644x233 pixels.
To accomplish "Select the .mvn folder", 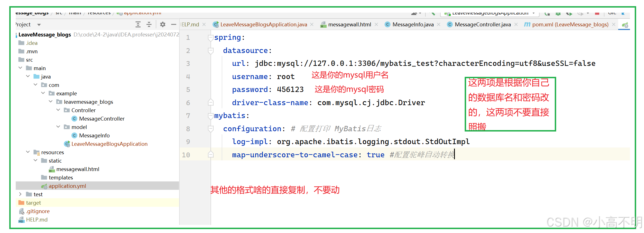I will click(32, 51).
